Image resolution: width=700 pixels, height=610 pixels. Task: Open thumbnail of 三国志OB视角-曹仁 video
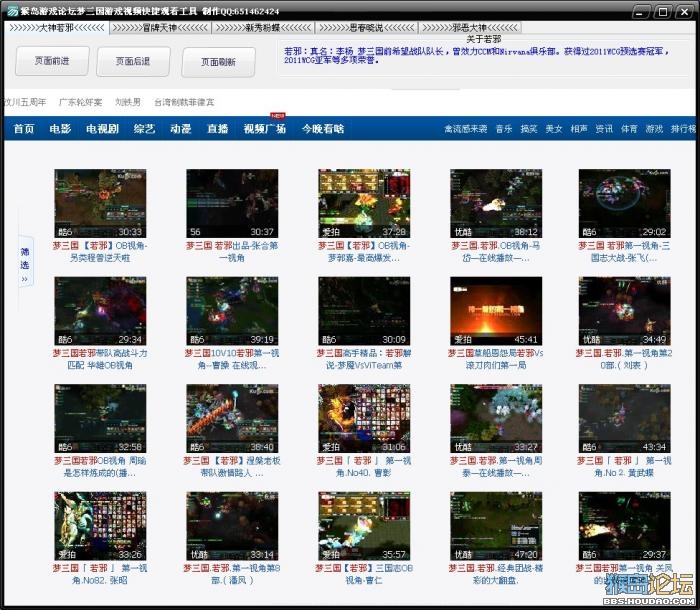[364, 526]
